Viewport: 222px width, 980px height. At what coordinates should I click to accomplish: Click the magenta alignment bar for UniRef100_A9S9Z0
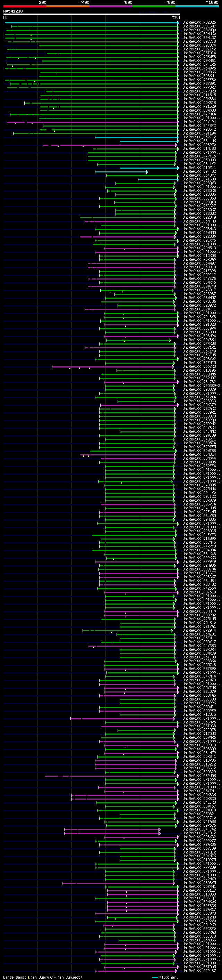click(110, 145)
